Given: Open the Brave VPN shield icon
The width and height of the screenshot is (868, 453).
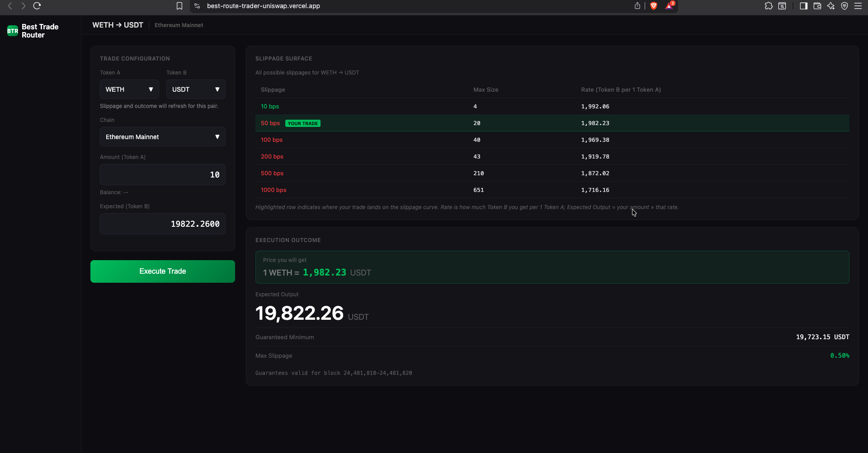Looking at the screenshot, I should pos(845,6).
